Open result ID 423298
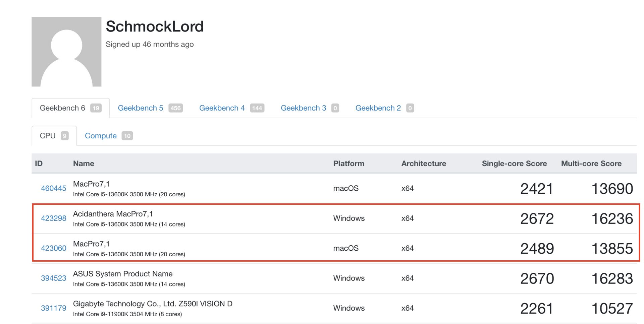Viewport: 644px width, 324px height. click(x=53, y=218)
